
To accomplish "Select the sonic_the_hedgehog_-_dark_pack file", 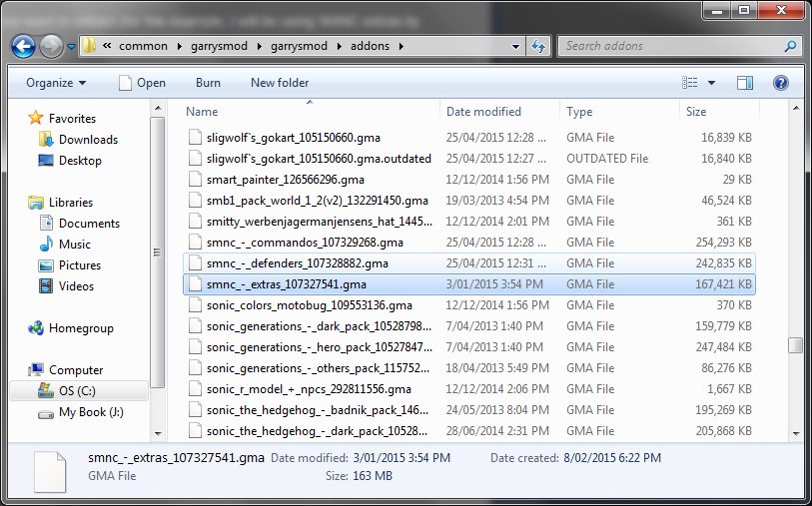I will [x=469, y=431].
